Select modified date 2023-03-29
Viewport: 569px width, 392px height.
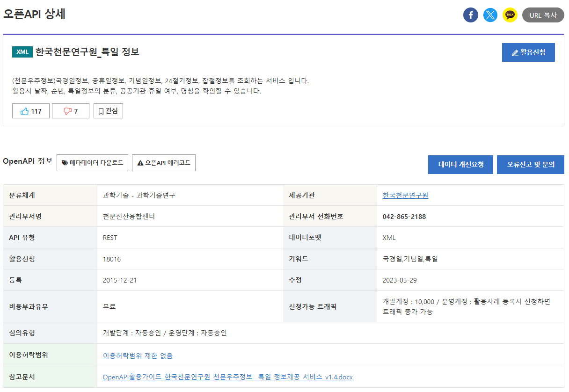400,280
